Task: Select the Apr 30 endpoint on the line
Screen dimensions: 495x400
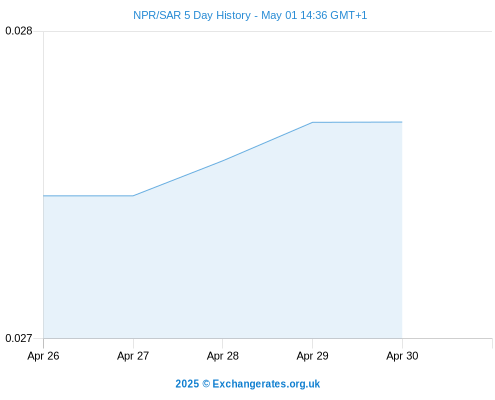Action: tap(402, 122)
